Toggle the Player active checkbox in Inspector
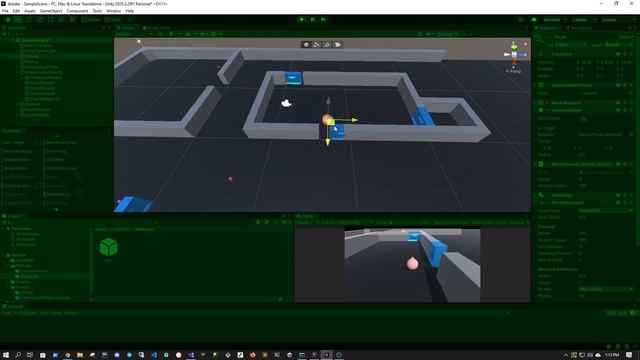This screenshot has width=640, height=360. tap(549, 37)
